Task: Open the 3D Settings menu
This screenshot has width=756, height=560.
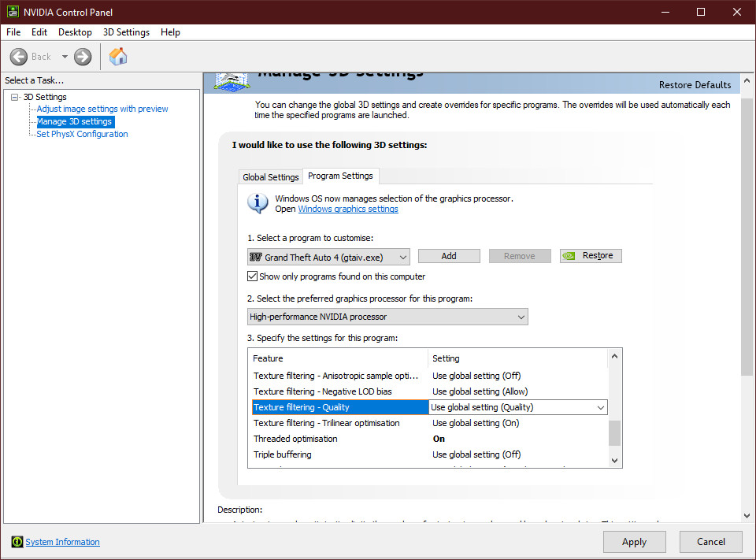Action: pos(126,32)
